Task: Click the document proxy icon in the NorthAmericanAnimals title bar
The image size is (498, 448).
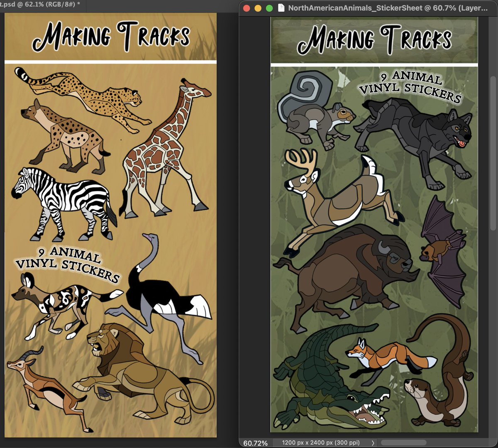Action: (x=281, y=8)
